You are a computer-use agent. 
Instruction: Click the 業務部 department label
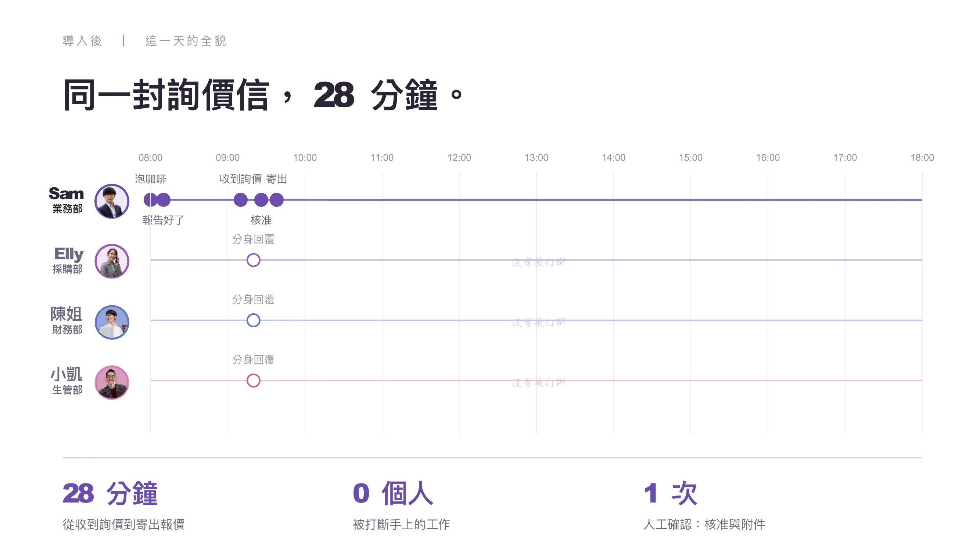pyautogui.click(x=67, y=209)
